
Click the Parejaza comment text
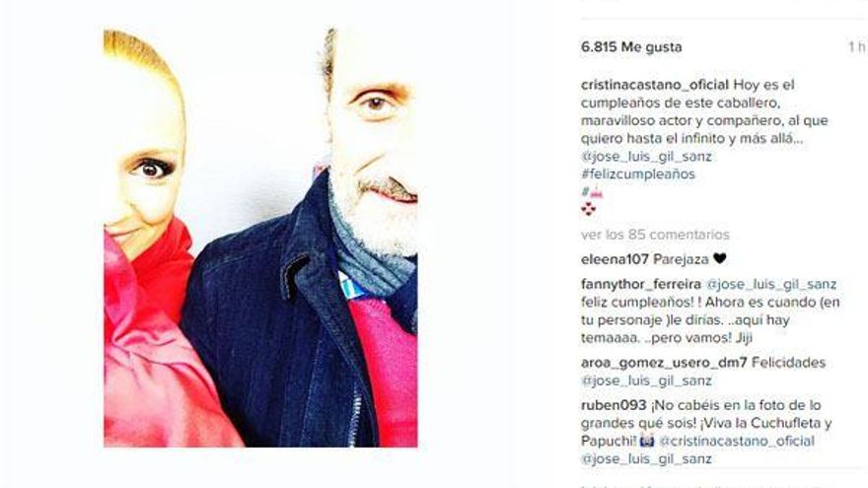[x=681, y=259]
